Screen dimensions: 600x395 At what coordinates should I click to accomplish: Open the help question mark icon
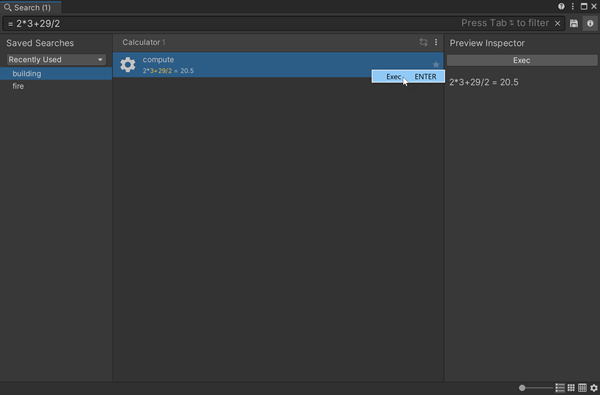561,6
